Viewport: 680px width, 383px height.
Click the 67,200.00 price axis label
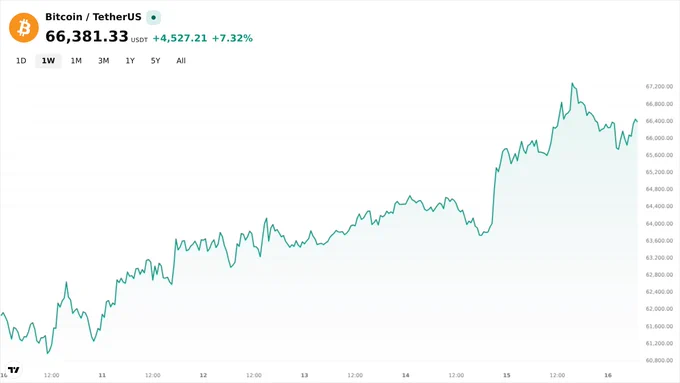click(659, 87)
